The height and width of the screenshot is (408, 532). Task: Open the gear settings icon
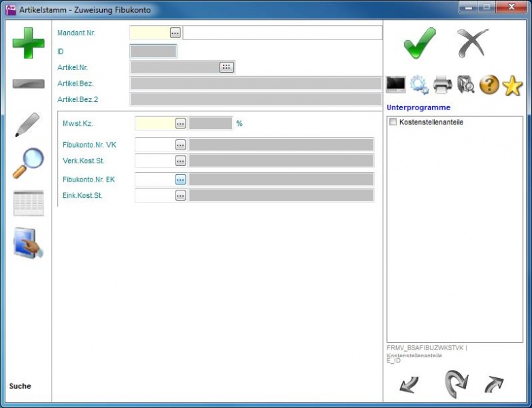pyautogui.click(x=419, y=85)
